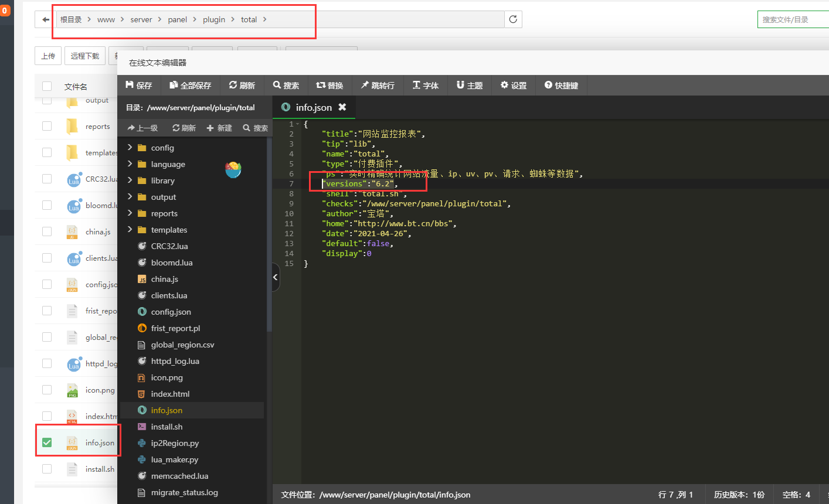Click the search files input field
829x504 pixels.
coord(793,19)
